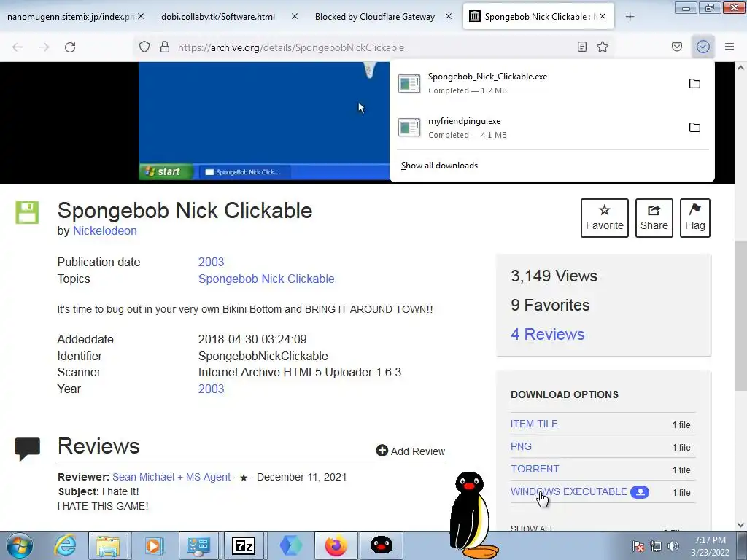Click the scrollbar down arrow
Screen dimensions: 747x560
click(x=740, y=525)
